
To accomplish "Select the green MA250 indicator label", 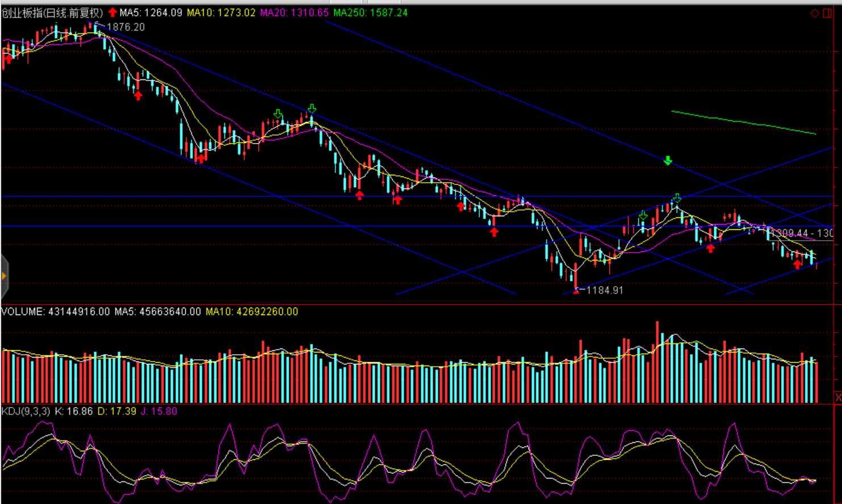I will (370, 12).
